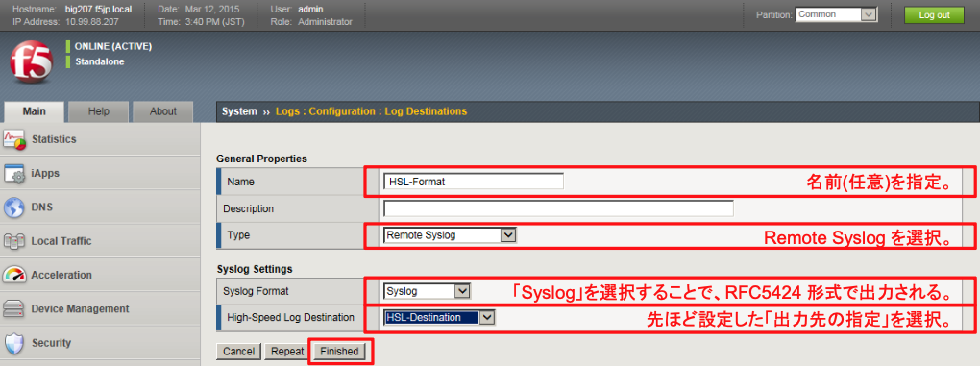Screen dimensions: 980x366
Task: Click the Repeat button
Action: (287, 352)
